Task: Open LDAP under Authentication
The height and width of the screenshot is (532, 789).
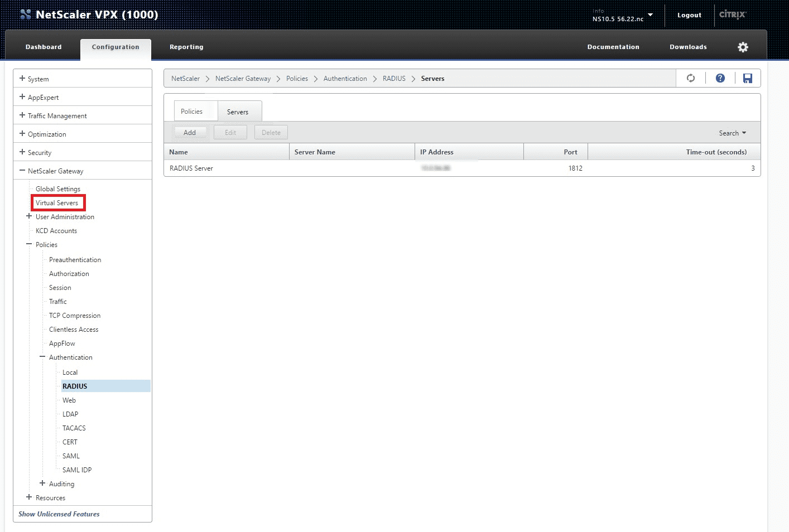Action: (70, 414)
